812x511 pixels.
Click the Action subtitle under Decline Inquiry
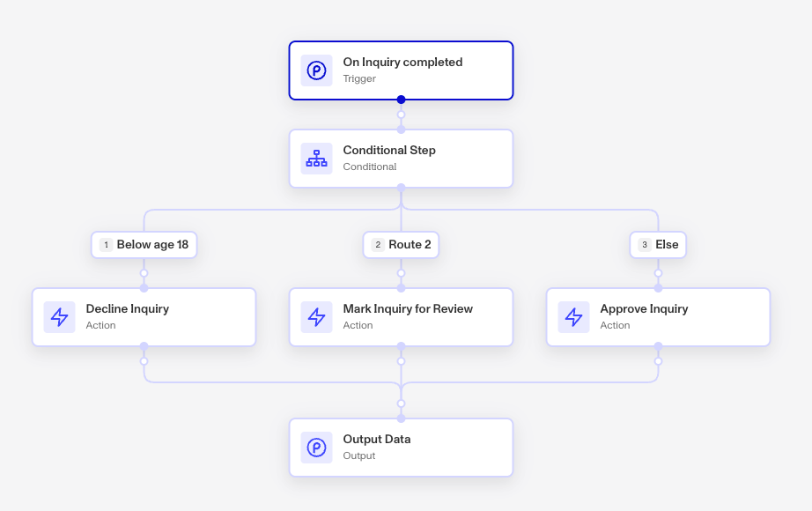[101, 325]
